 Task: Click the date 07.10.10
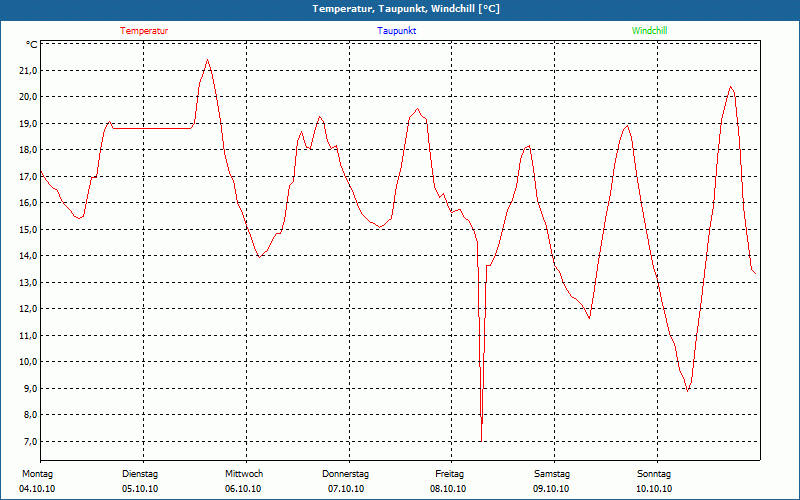(x=346, y=489)
